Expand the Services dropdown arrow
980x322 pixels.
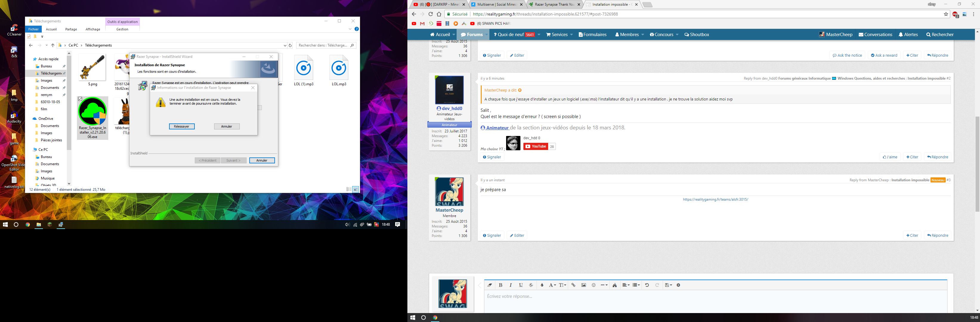pyautogui.click(x=571, y=35)
